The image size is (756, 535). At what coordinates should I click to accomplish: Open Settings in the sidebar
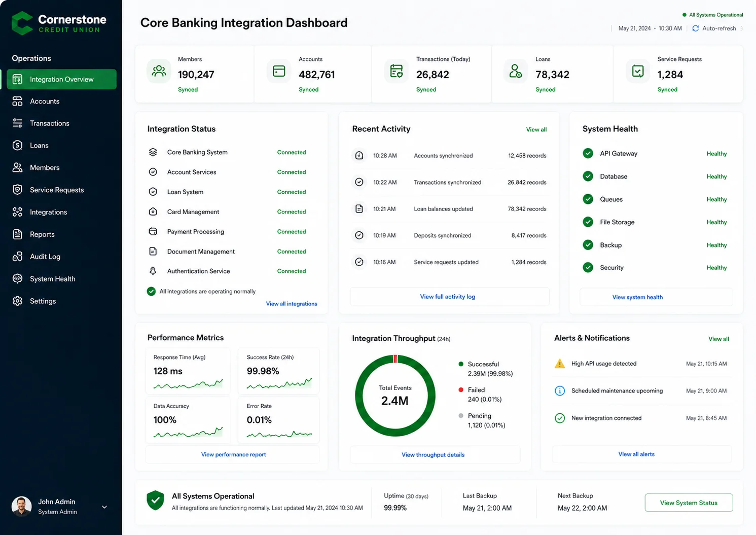(x=62, y=301)
